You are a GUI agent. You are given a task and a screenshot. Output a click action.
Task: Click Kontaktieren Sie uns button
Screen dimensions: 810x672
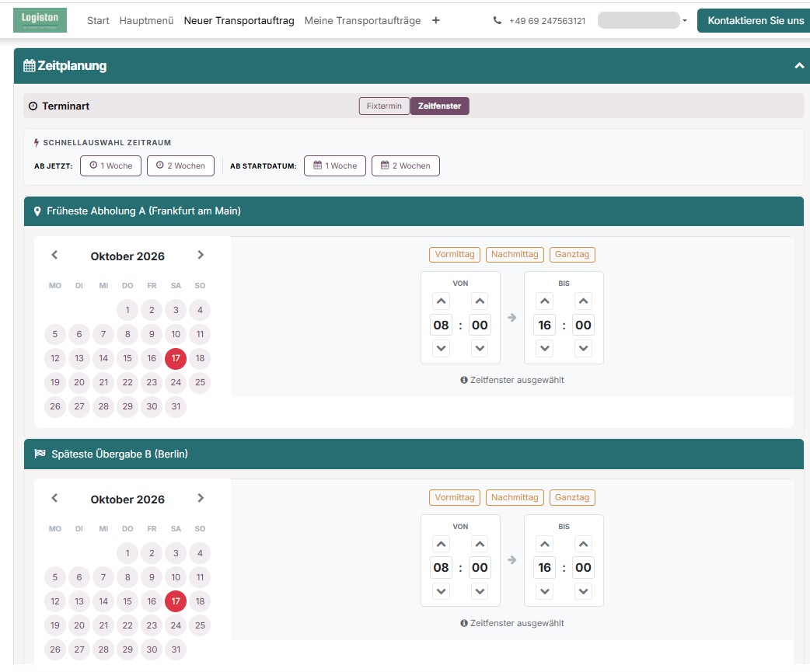click(x=756, y=21)
